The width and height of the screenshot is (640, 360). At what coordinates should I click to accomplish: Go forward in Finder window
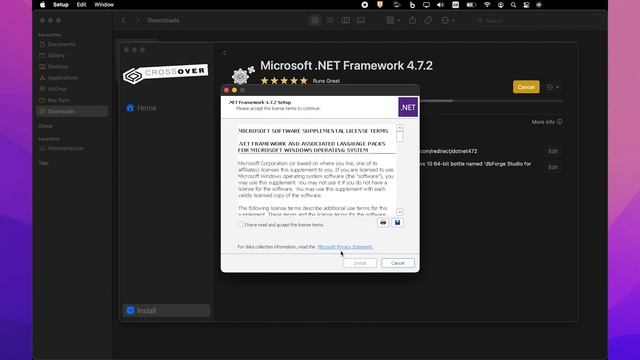coord(138,20)
